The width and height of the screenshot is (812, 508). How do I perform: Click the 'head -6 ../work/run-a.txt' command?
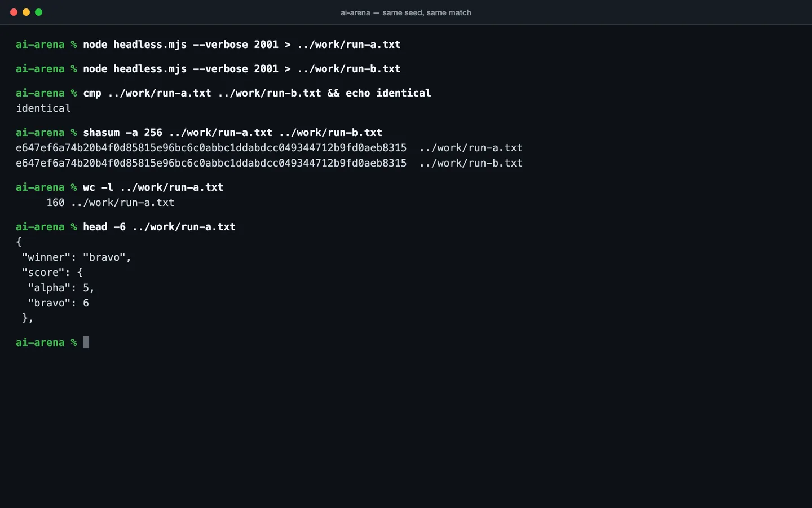(160, 227)
